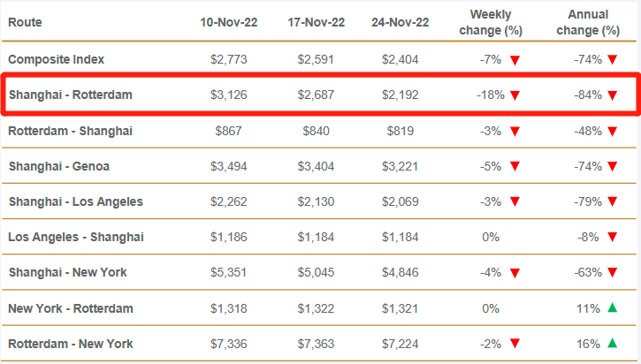Select the Composite Index row label
Screen dimensions: 641x364
click(57, 59)
